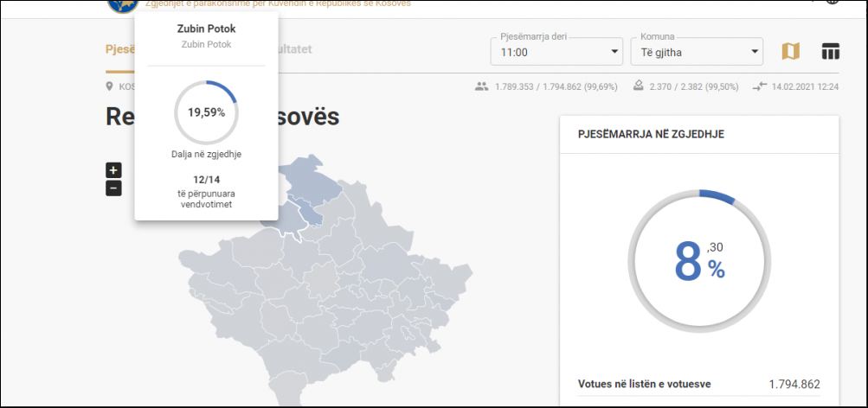Switch to map view icon
Viewport: 868px width, 408px height.
790,52
